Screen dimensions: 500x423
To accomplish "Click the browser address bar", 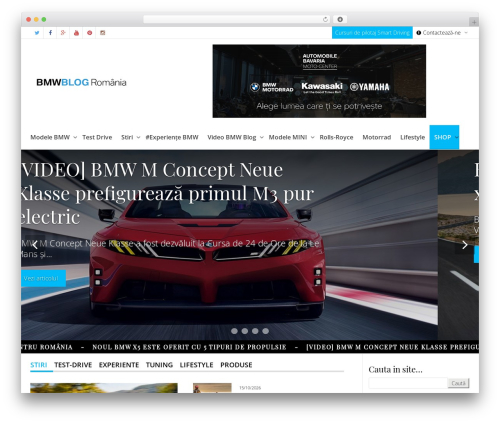I will pyautogui.click(x=237, y=19).
